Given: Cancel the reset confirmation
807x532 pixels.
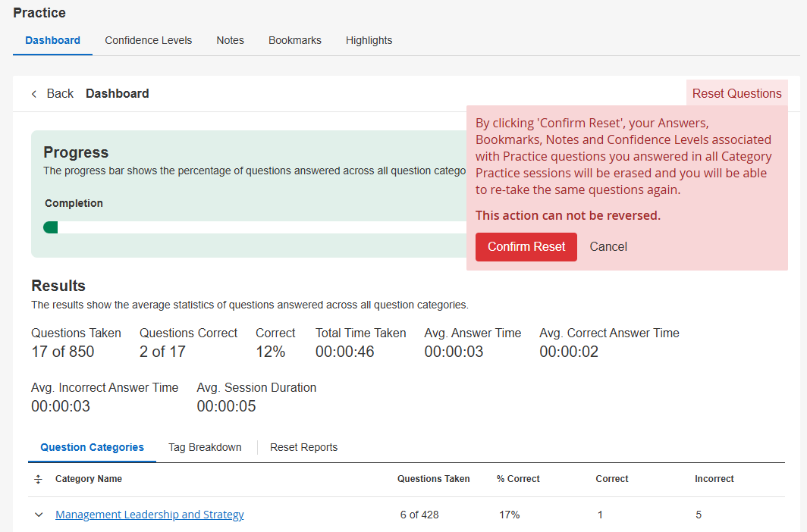Looking at the screenshot, I should (608, 247).
